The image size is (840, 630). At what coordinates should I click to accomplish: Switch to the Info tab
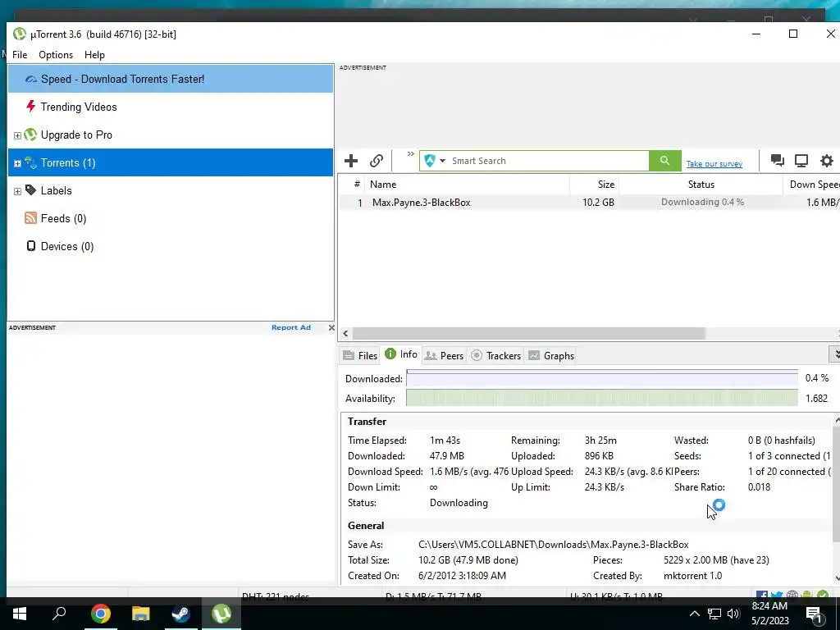pos(401,354)
